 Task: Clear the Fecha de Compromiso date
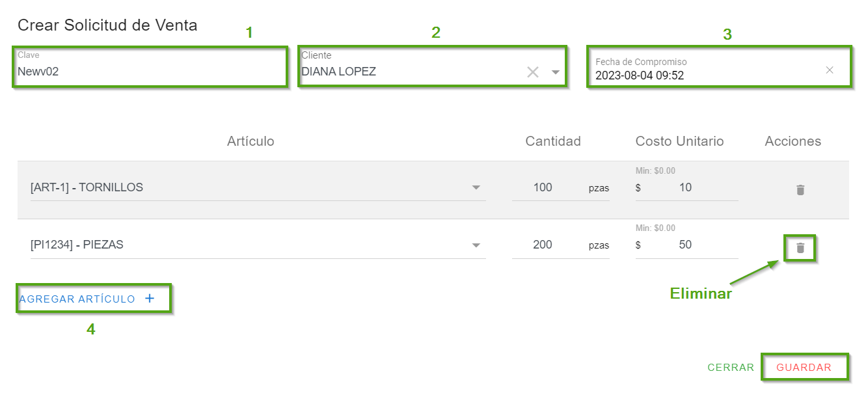[830, 70]
